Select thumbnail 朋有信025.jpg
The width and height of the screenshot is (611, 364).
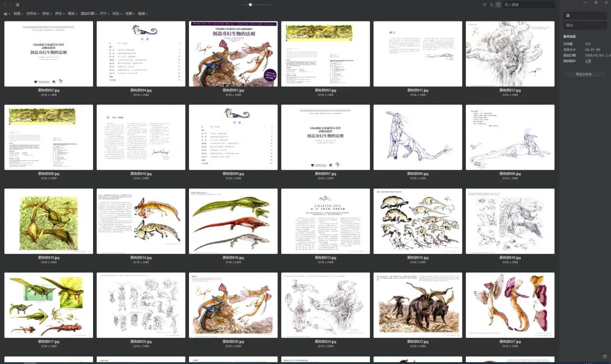(141, 305)
